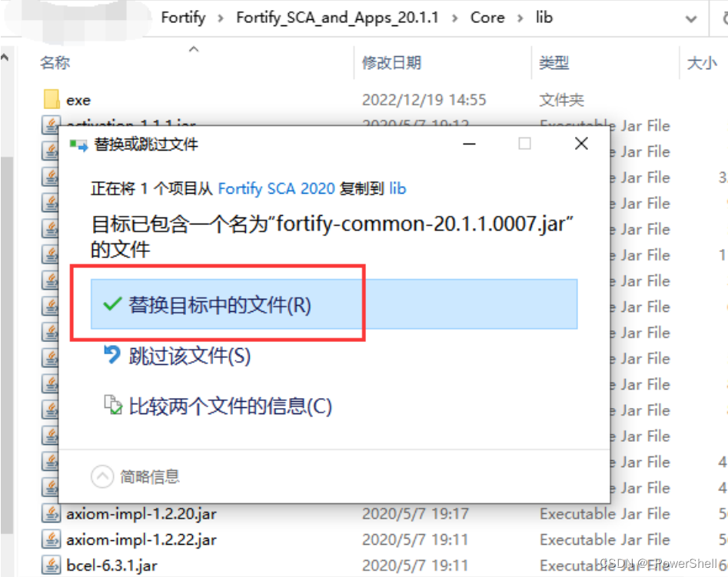Image resolution: width=728 pixels, height=577 pixels.
Task: Select Fortify_SCA_and_Apps_20.1.1 breadcrumb segment
Action: 337,18
